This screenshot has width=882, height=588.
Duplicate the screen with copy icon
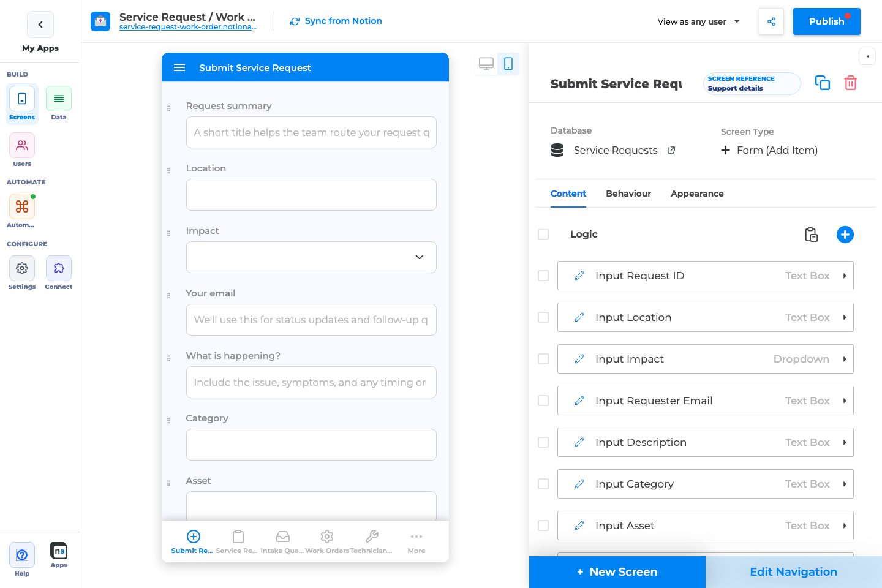[823, 83]
